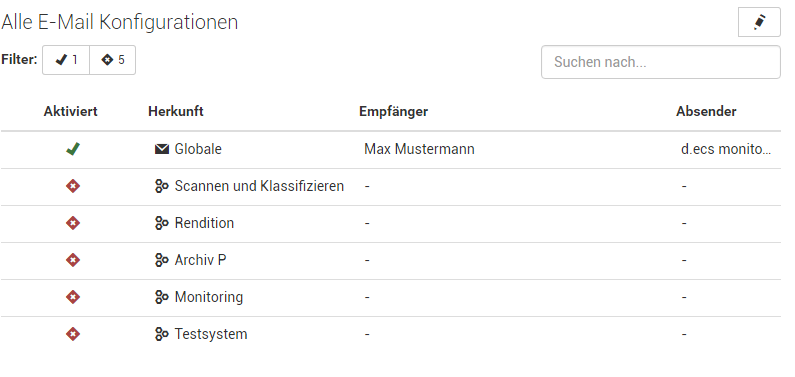The image size is (795, 377).
Task: Click red disabled icon for Rendition
Action: coord(73,223)
